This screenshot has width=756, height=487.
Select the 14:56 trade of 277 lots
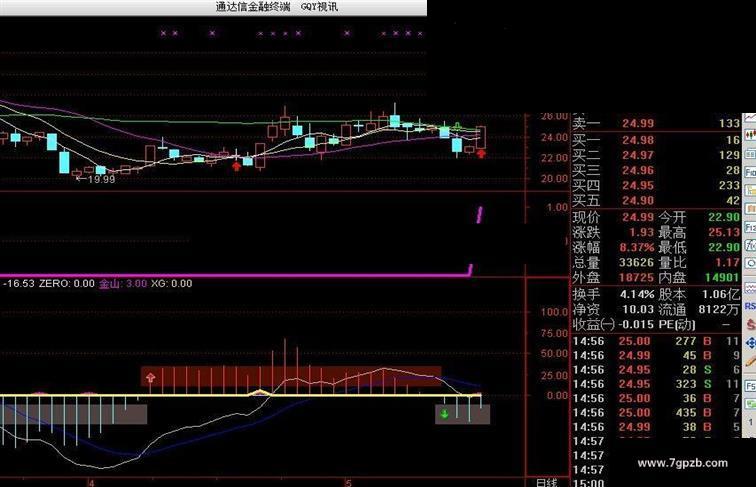(656, 341)
